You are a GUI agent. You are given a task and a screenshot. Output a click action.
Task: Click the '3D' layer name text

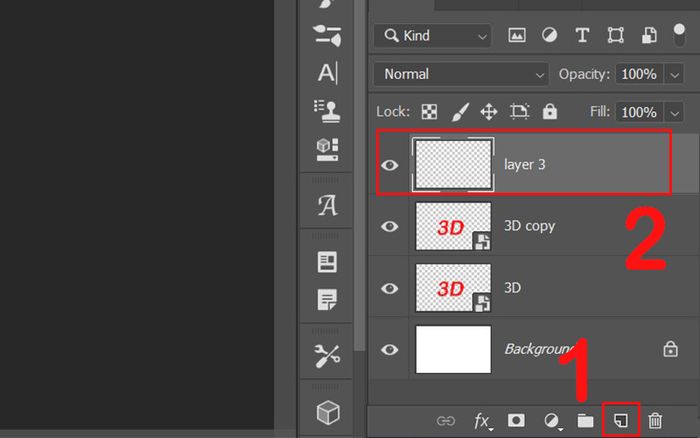pos(512,288)
